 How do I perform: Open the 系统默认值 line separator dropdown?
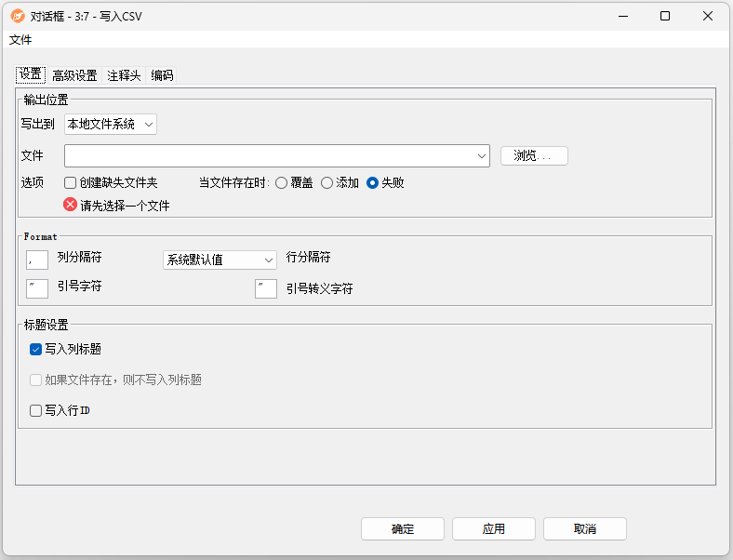[x=220, y=260]
